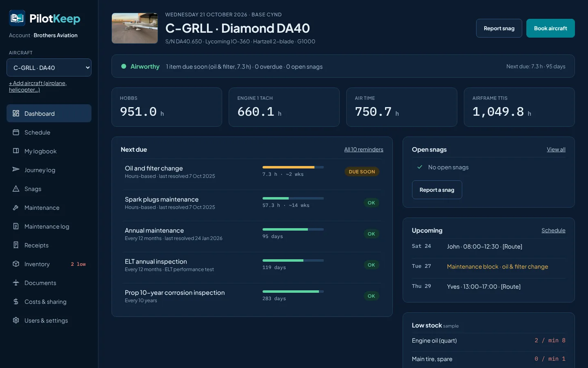Click the Snags warning triangle icon
588x368 pixels.
click(16, 188)
